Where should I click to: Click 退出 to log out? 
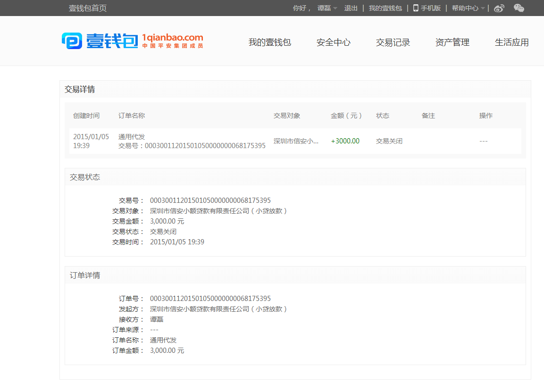351,8
